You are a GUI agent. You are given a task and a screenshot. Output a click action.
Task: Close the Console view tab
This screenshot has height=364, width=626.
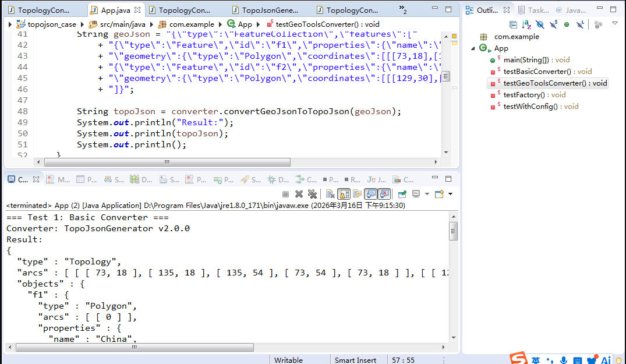[36, 179]
